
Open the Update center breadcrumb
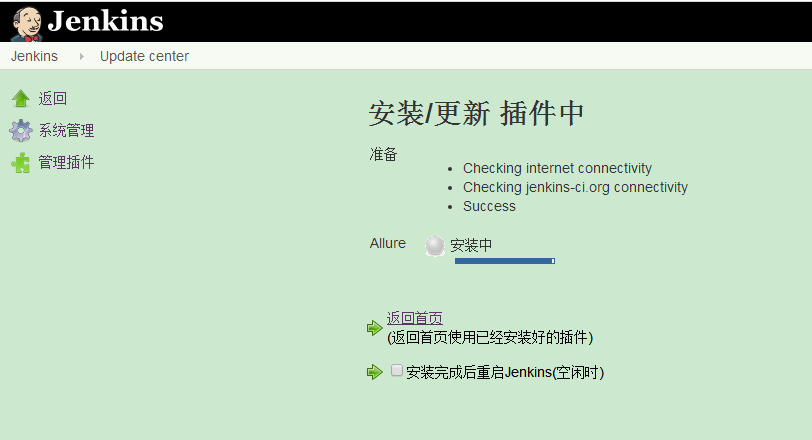144,56
